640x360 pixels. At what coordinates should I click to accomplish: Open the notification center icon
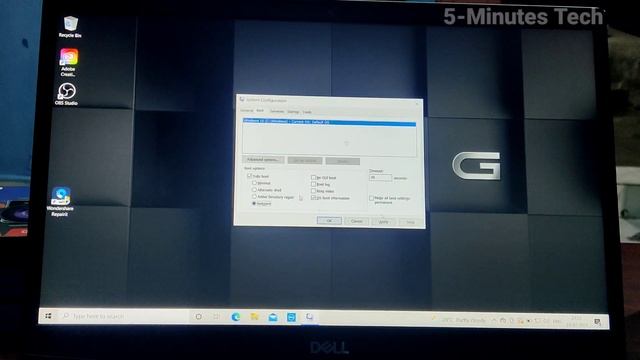coord(598,322)
